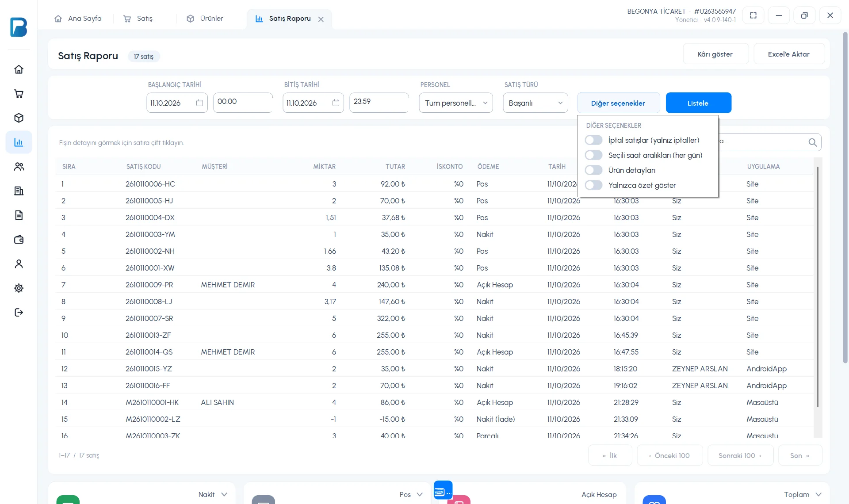Enable İptal satışlar (yalnız iptaller) toggle
Image resolution: width=849 pixels, height=504 pixels.
593,140
